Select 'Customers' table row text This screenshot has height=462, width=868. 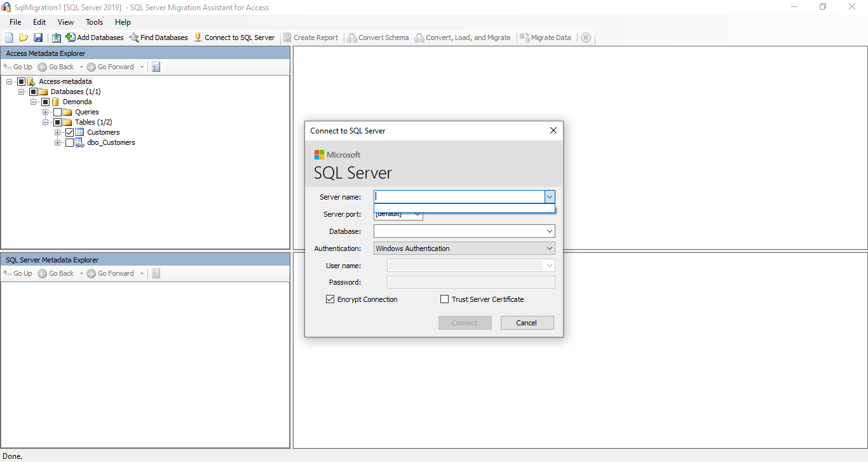click(104, 132)
